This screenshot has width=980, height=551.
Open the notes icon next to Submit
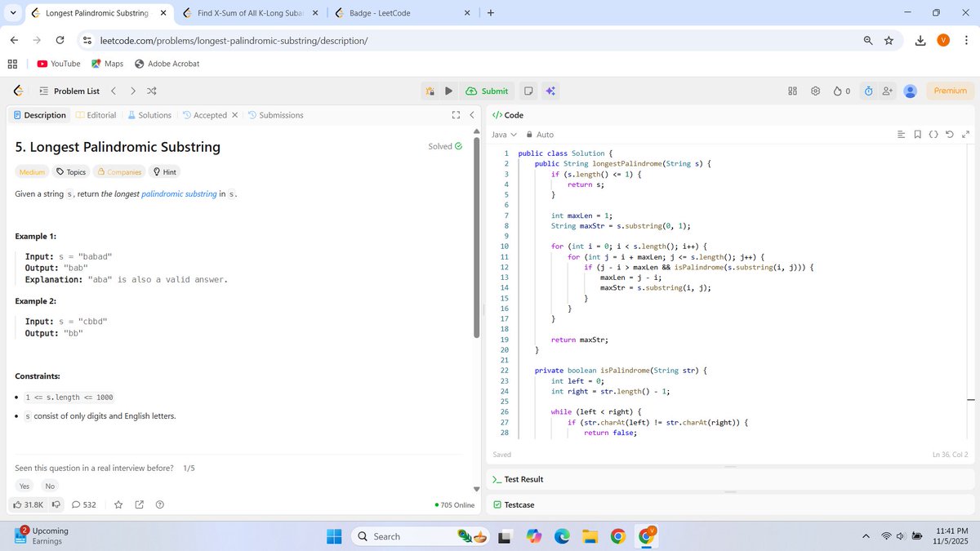[528, 91]
